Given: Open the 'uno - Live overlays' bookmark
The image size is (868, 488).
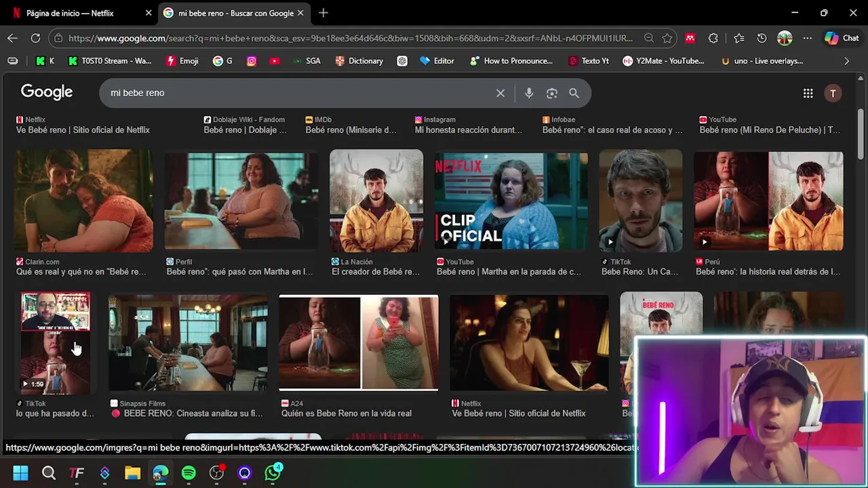Looking at the screenshot, I should click(x=762, y=61).
